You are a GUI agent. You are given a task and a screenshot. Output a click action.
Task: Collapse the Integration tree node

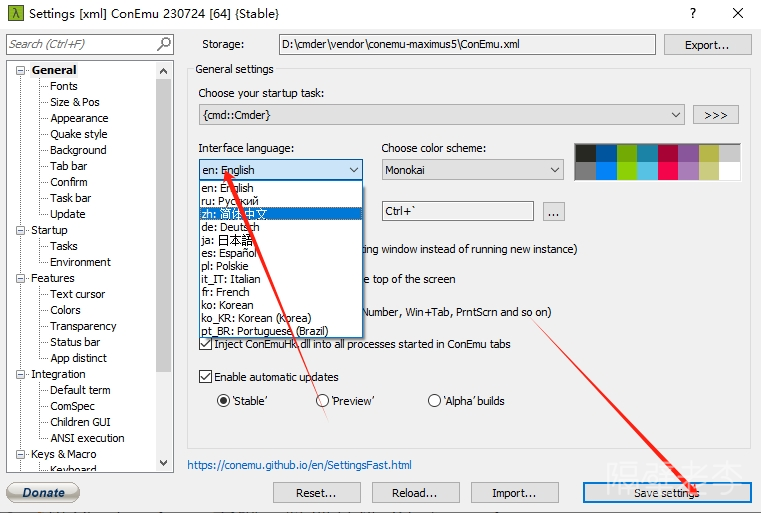tap(20, 374)
